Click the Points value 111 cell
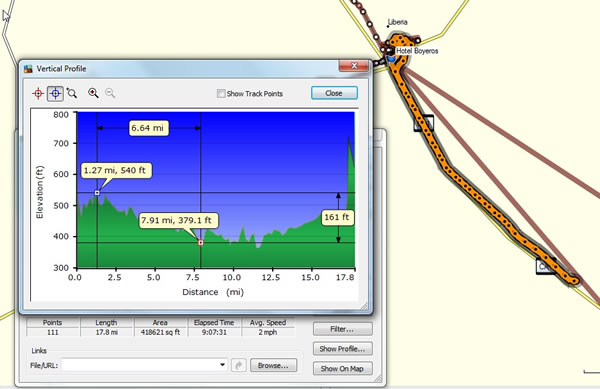 point(52,332)
